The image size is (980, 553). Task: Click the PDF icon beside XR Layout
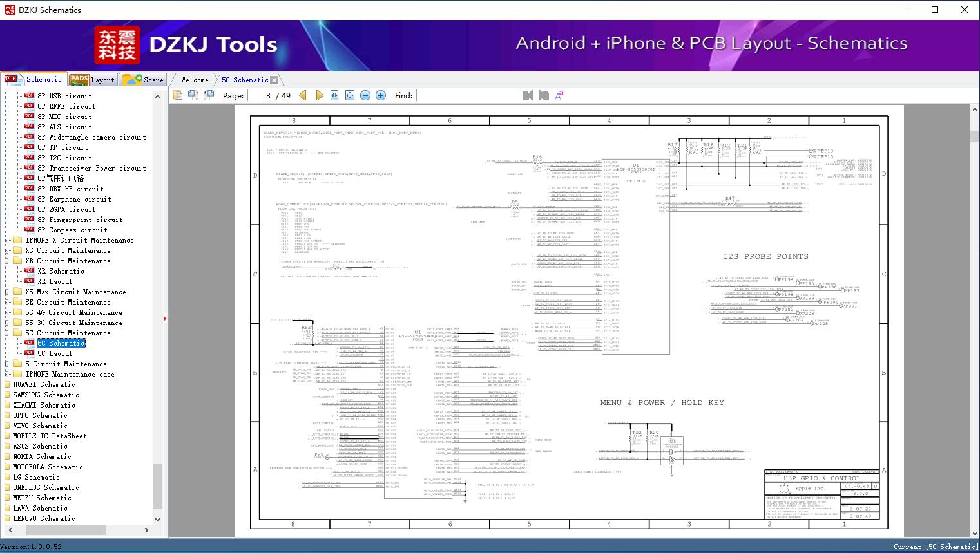click(x=29, y=281)
